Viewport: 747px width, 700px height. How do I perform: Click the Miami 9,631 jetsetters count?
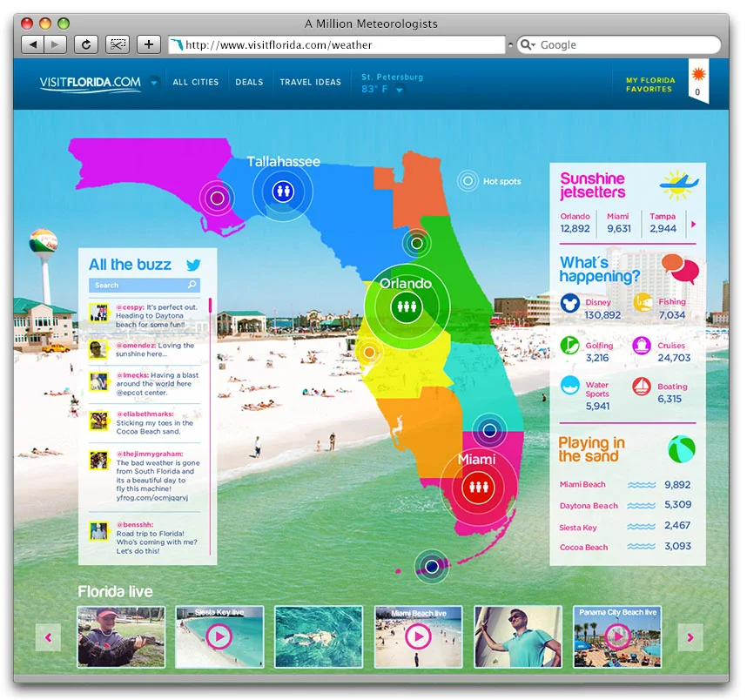point(618,223)
